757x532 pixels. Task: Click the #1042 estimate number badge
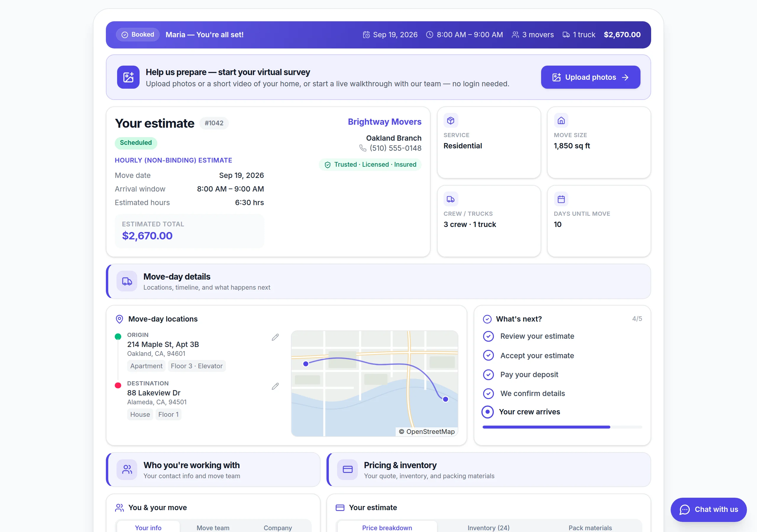(214, 123)
